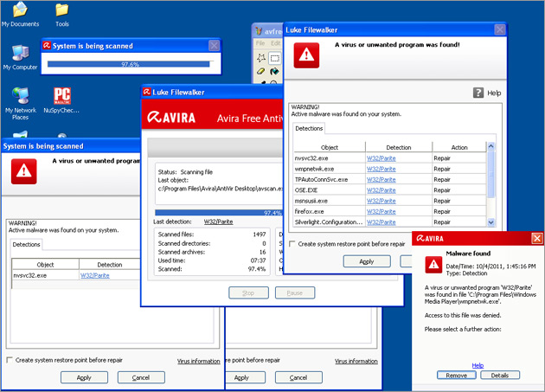545x392 pixels.
Task: Open W32/Parite link for nvsvc32.exe in top-right list
Action: click(x=381, y=158)
